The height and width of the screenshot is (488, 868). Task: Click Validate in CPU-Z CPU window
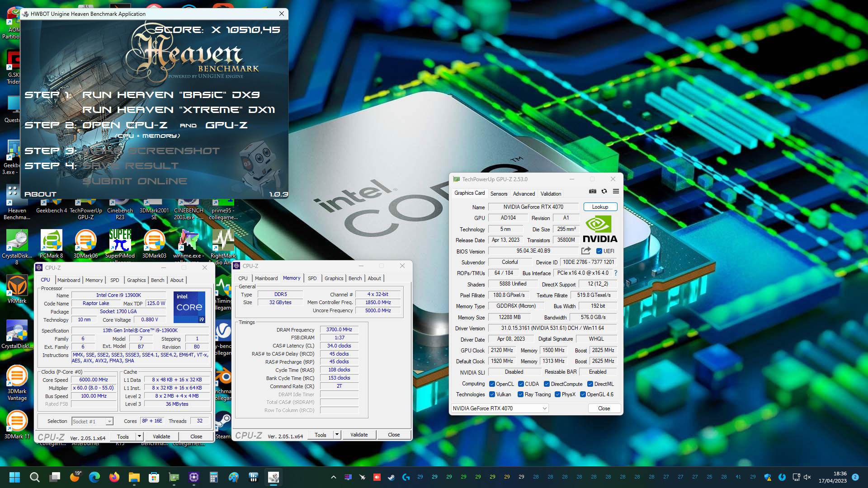tap(161, 436)
